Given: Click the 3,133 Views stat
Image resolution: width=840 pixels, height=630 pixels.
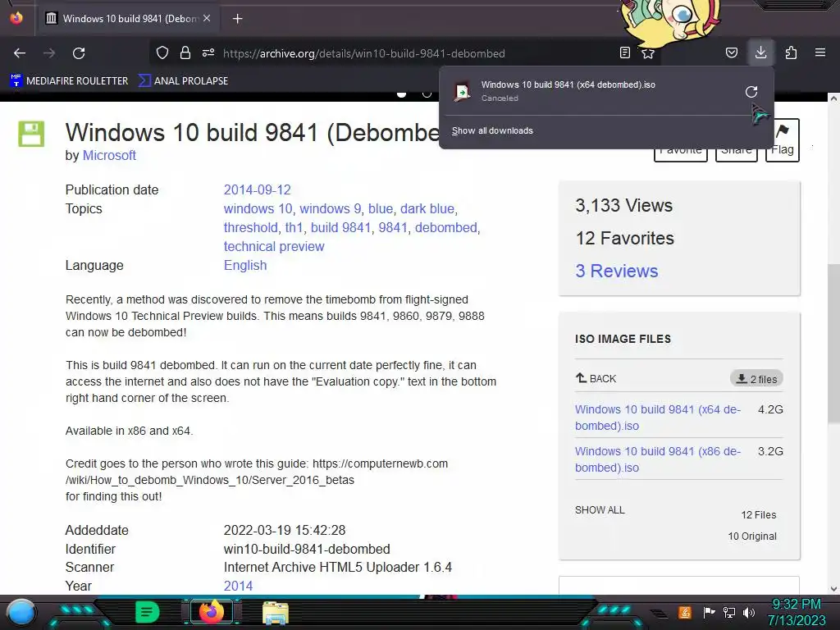Looking at the screenshot, I should [624, 206].
